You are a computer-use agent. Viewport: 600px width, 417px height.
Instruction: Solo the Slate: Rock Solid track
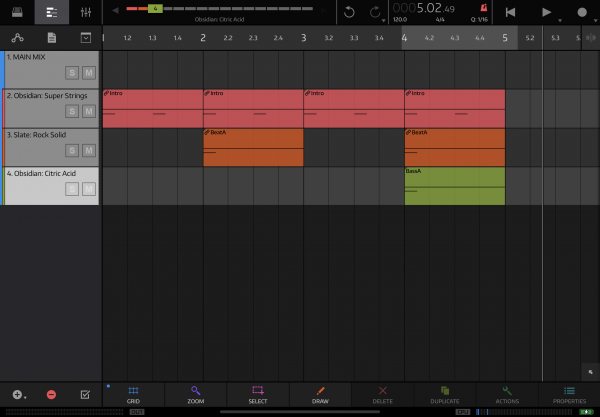72,150
